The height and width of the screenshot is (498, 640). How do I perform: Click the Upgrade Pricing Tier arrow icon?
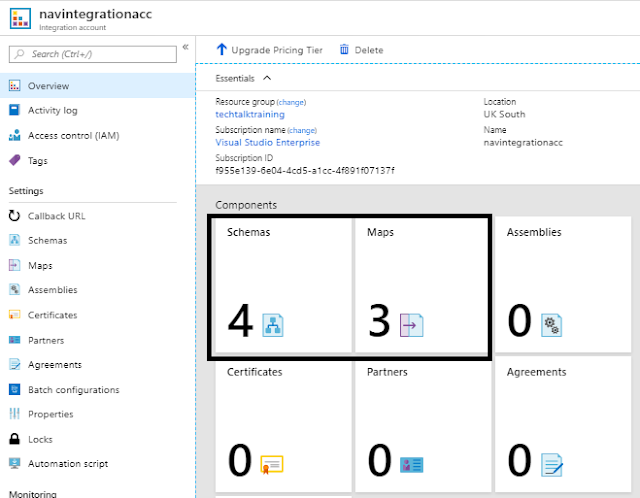(x=221, y=49)
